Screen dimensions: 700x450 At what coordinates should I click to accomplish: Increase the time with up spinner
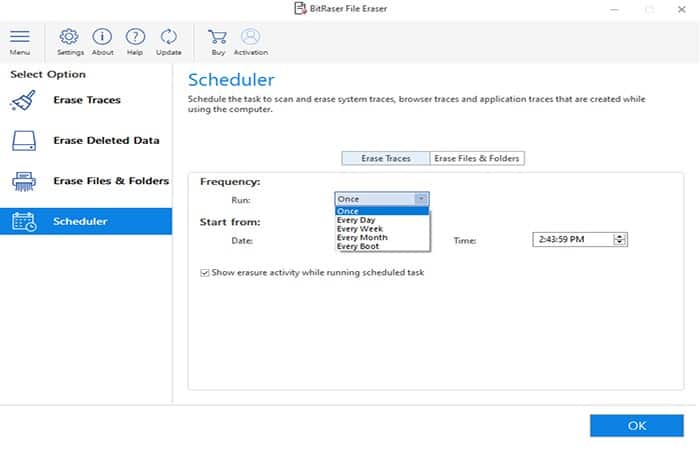click(620, 237)
